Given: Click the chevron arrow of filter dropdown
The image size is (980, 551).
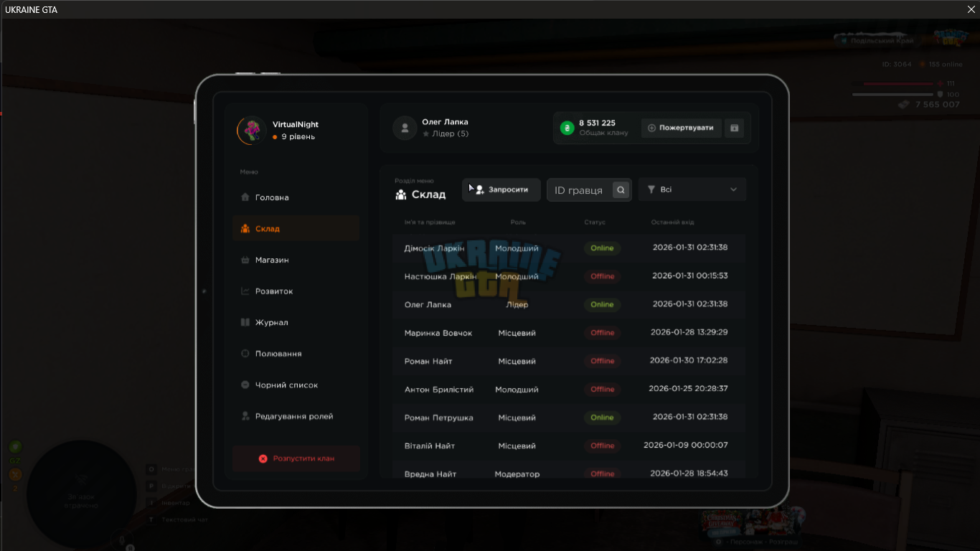Looking at the screenshot, I should coord(733,189).
